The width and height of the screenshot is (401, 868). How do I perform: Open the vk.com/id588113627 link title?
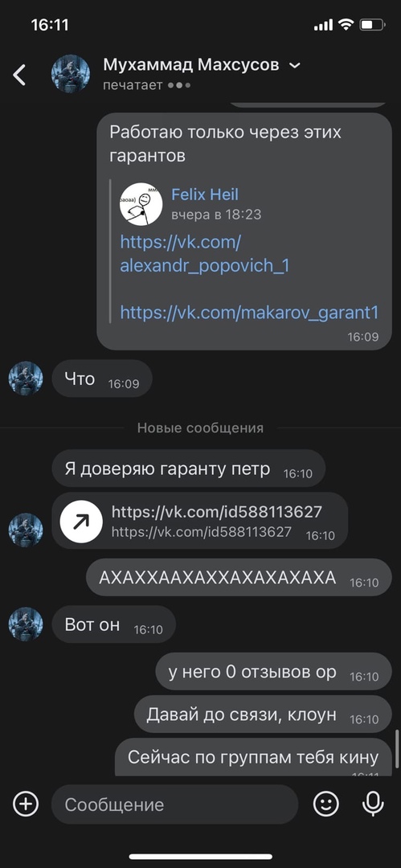(216, 511)
